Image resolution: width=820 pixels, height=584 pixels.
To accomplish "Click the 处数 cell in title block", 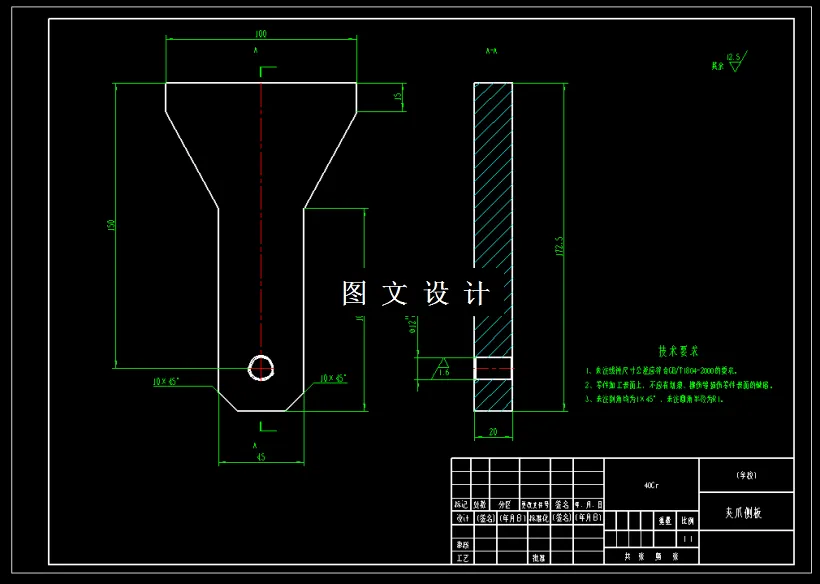I will tap(481, 505).
